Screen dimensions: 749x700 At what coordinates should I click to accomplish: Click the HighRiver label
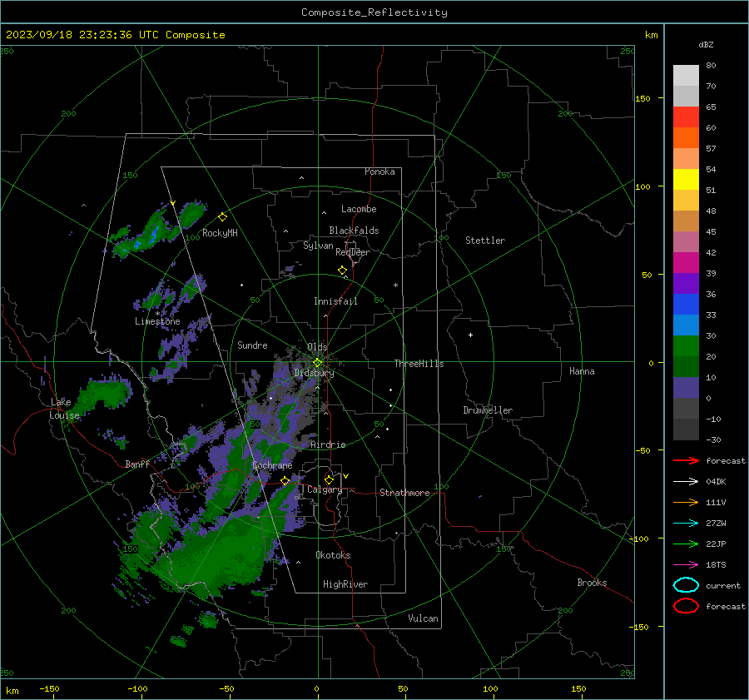345,584
